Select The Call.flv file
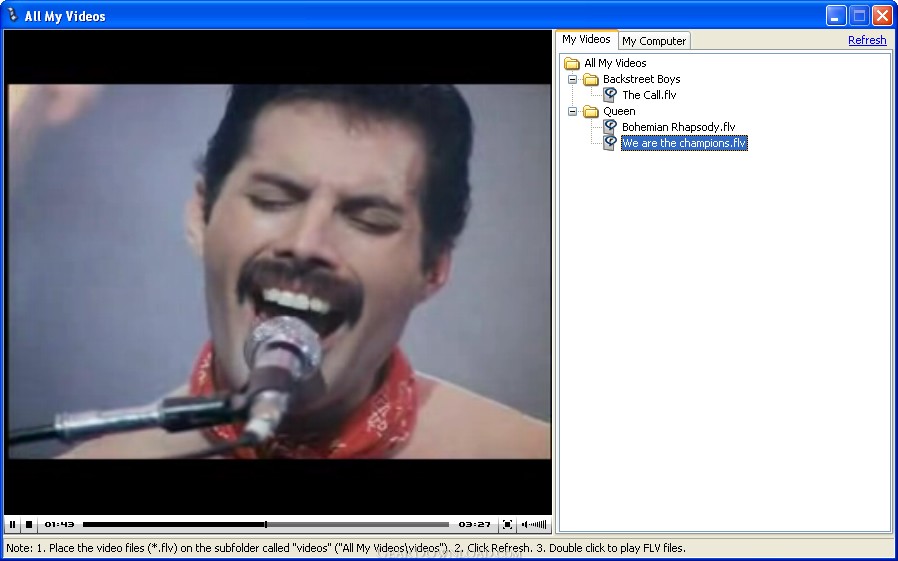Image resolution: width=898 pixels, height=561 pixels. (x=649, y=95)
